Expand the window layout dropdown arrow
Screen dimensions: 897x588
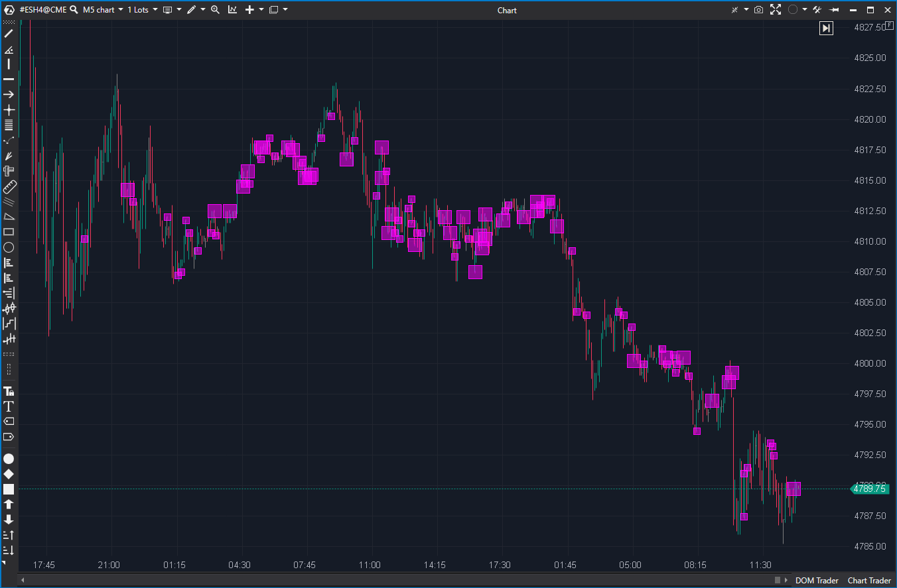point(285,10)
